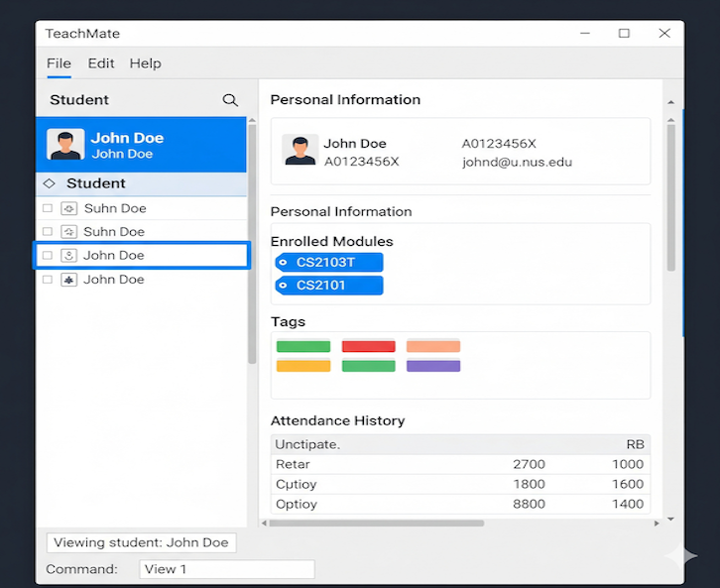This screenshot has width=720, height=588.
Task: Click into the Command input field
Action: click(226, 569)
